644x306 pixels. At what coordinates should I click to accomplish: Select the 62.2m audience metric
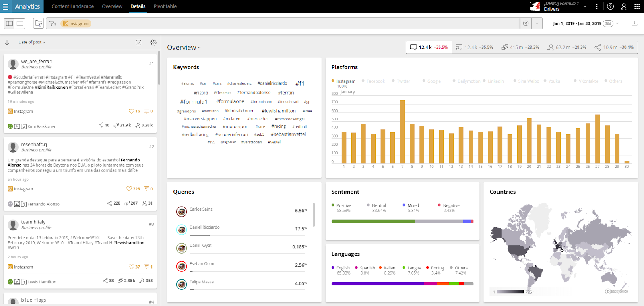click(x=567, y=47)
